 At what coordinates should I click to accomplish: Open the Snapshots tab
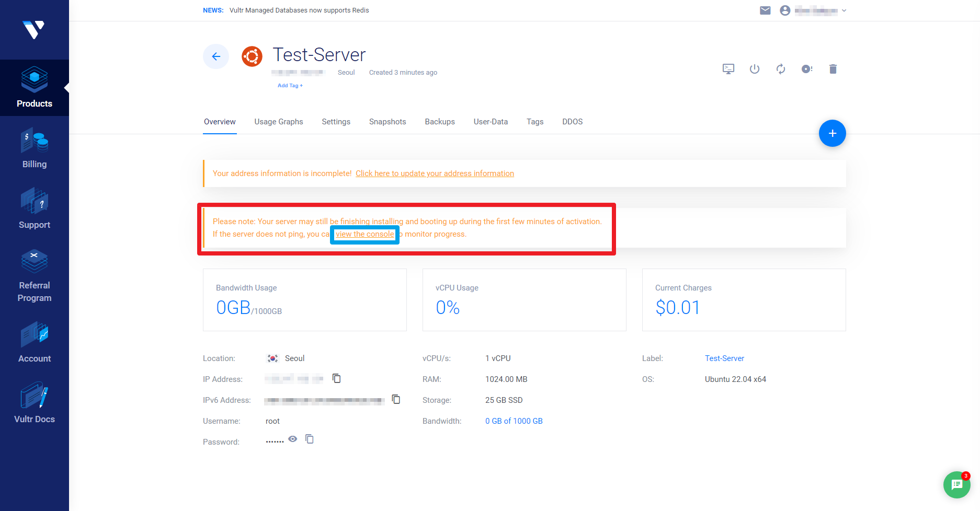coord(388,122)
